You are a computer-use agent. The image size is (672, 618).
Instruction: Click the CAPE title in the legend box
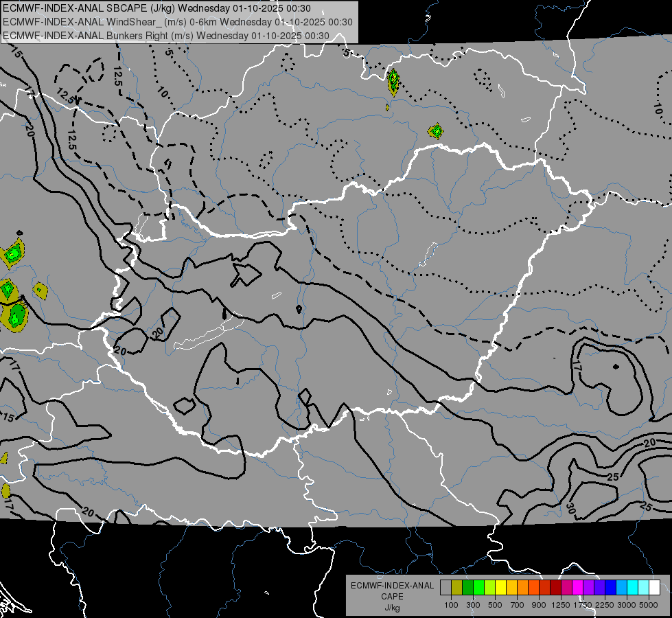[392, 597]
